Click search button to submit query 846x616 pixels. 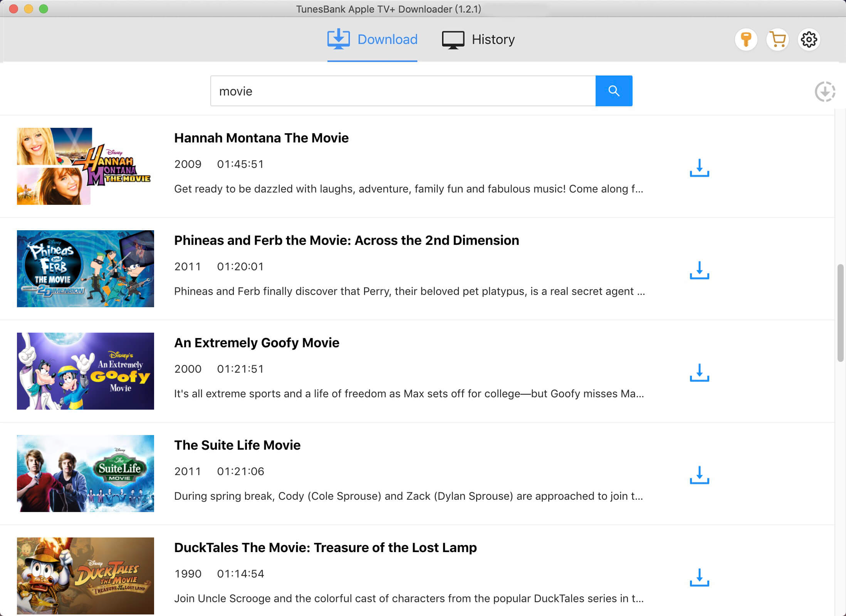click(x=613, y=90)
